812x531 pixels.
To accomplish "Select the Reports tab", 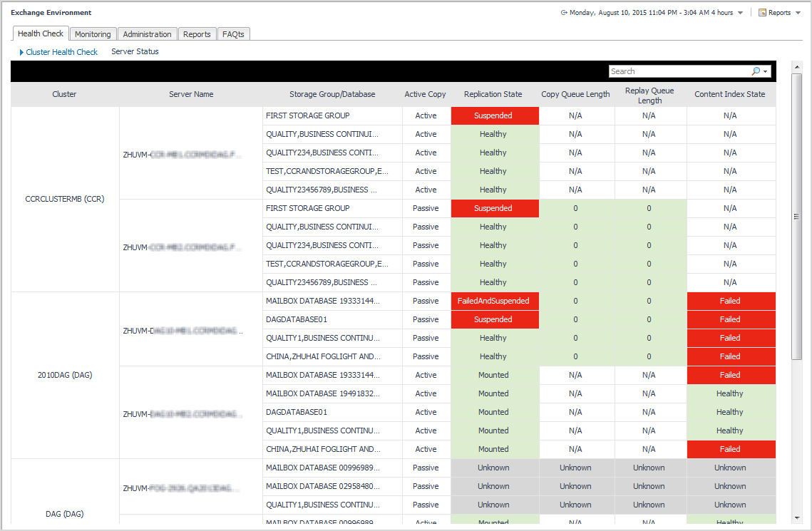I will [197, 34].
